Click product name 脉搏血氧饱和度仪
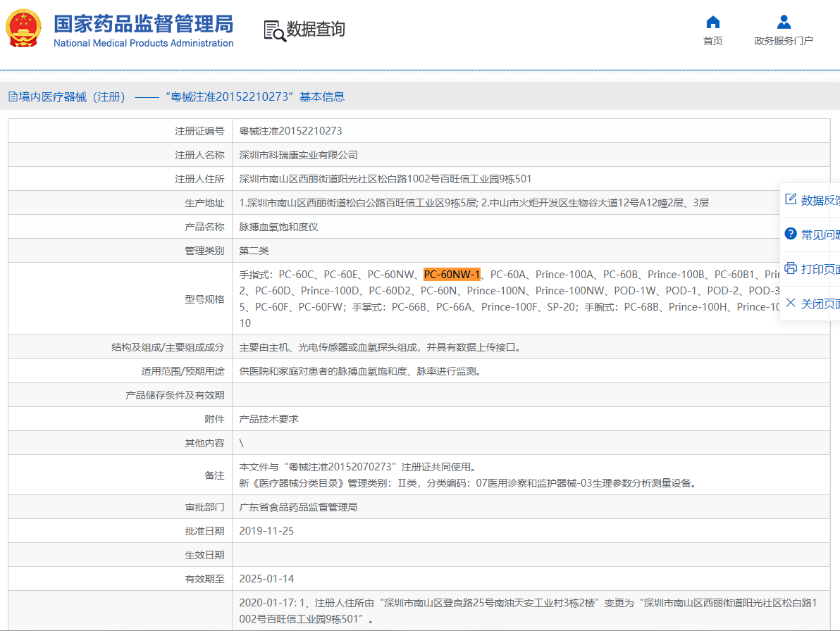The height and width of the screenshot is (631, 840). pos(278,227)
